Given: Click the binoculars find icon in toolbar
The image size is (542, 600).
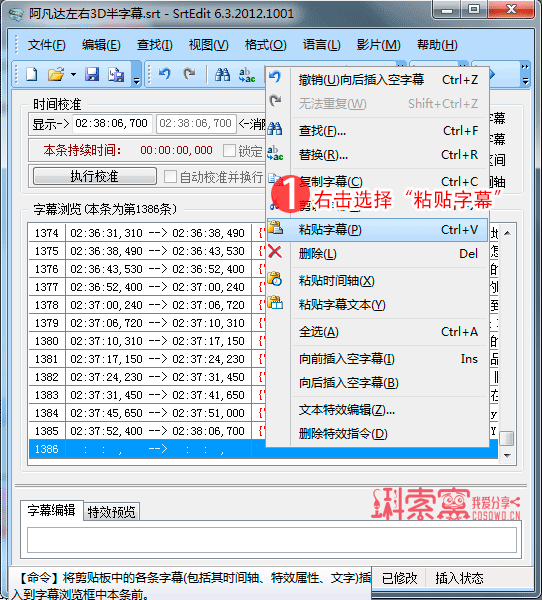Looking at the screenshot, I should (x=222, y=74).
